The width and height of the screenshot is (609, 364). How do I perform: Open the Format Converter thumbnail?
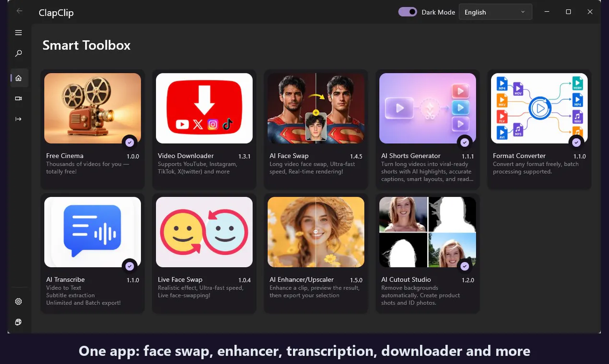pyautogui.click(x=539, y=108)
